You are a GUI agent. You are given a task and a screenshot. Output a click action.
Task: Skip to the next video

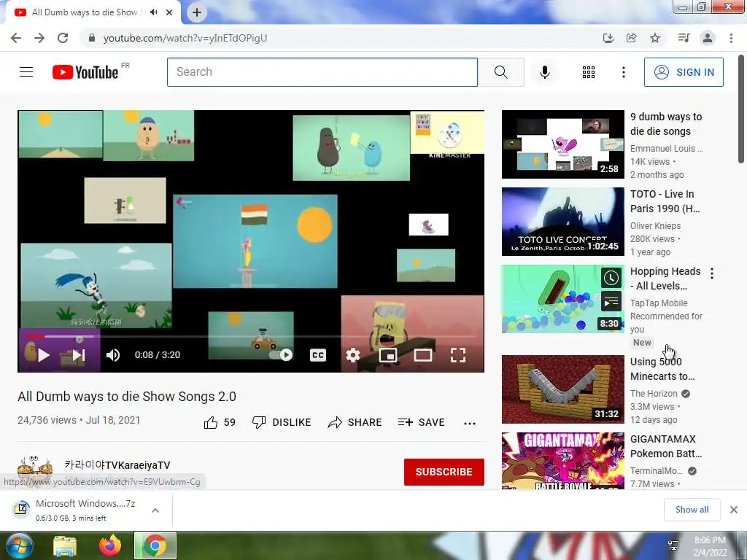(x=79, y=355)
